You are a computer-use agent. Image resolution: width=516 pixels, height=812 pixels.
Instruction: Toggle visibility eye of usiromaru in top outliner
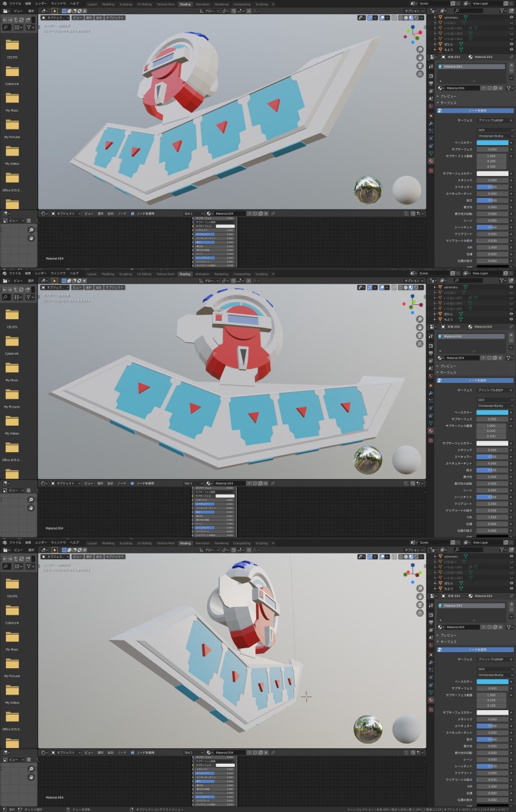point(512,17)
